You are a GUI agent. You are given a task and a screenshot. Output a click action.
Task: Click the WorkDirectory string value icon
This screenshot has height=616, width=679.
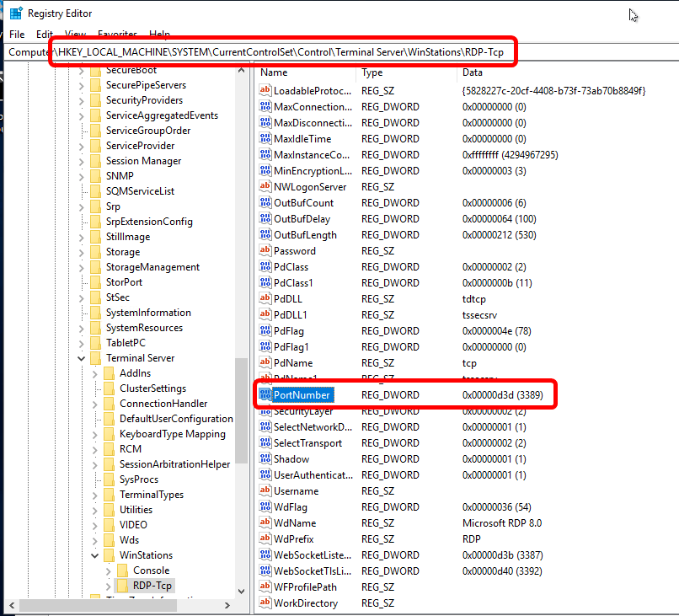coord(265,603)
